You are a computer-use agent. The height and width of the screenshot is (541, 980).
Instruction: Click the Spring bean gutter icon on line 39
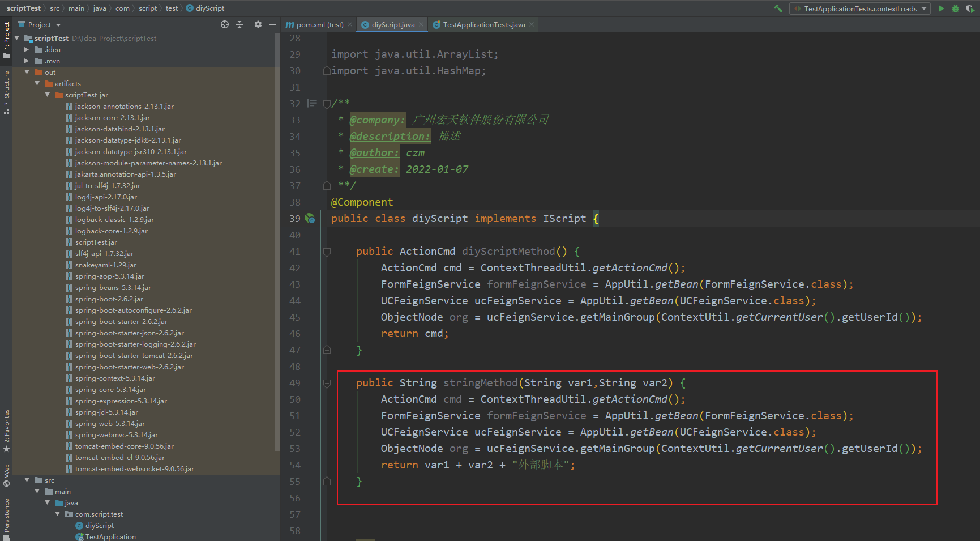pyautogui.click(x=310, y=218)
